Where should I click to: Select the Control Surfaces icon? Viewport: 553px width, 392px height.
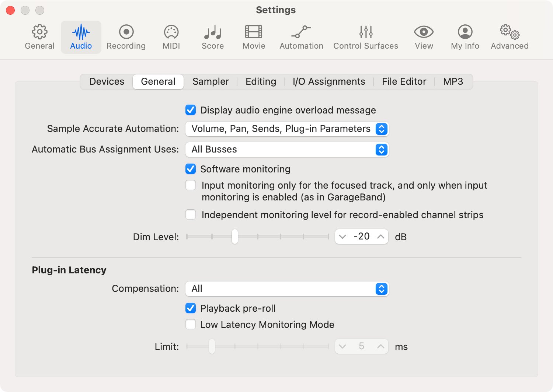(x=365, y=36)
